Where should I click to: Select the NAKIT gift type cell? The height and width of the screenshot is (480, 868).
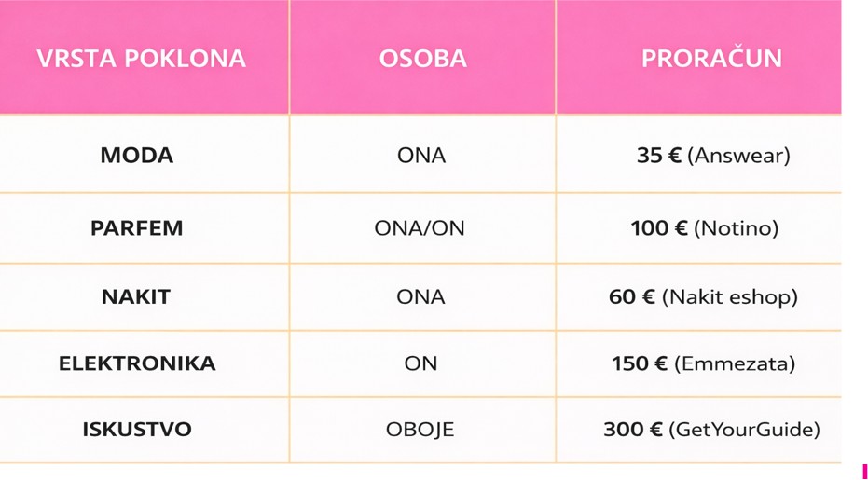[136, 296]
